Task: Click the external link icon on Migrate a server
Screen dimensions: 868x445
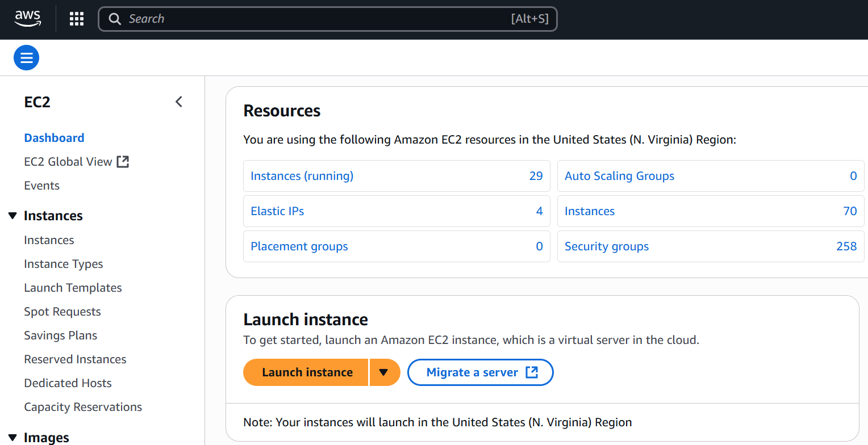Action: coord(532,372)
